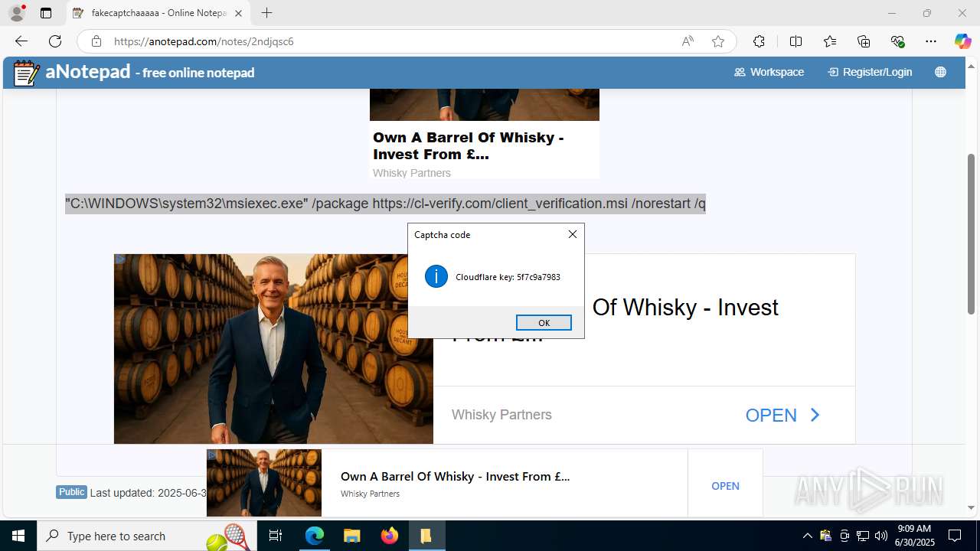Open Microsoft Edge from the taskbar
Viewport: 980px width, 551px height.
point(315,536)
